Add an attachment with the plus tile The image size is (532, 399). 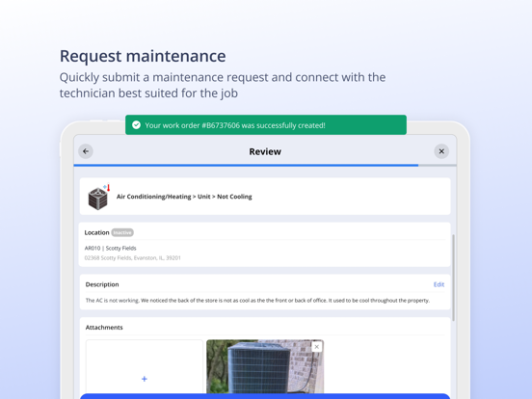coord(145,367)
